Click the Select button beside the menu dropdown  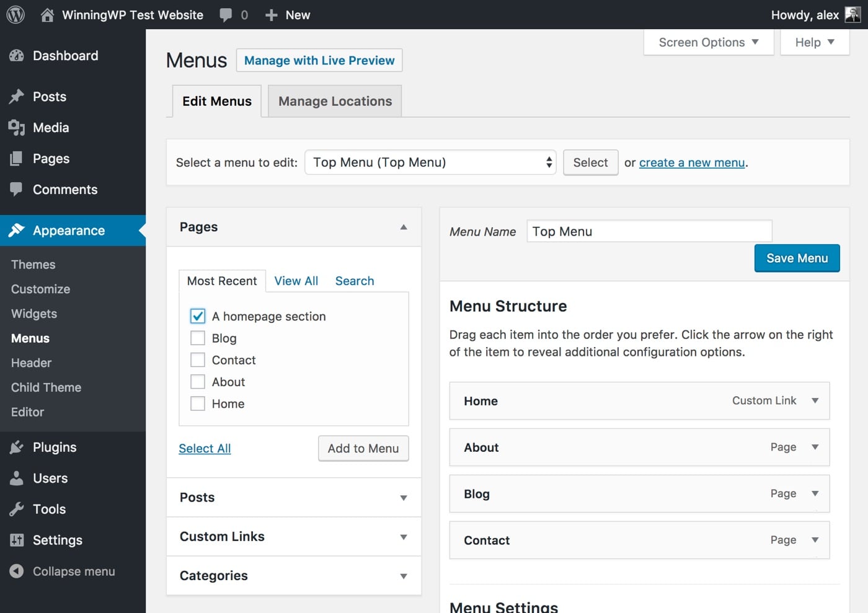point(590,162)
